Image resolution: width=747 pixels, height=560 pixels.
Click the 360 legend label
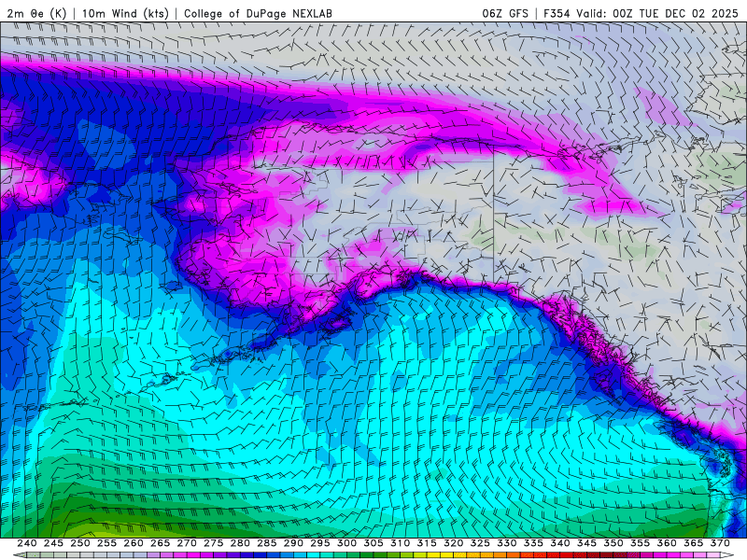[667, 543]
